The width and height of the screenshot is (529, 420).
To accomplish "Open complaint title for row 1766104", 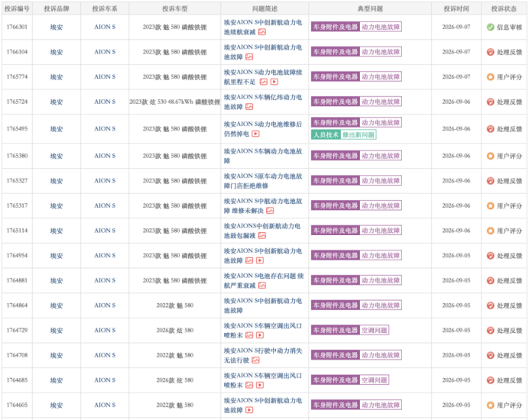I will [263, 52].
